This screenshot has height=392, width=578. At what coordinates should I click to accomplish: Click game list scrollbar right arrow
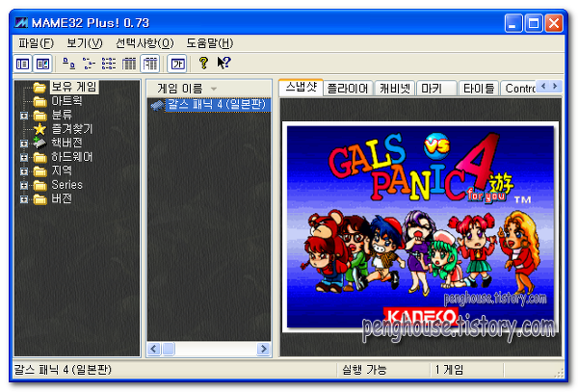tap(263, 349)
